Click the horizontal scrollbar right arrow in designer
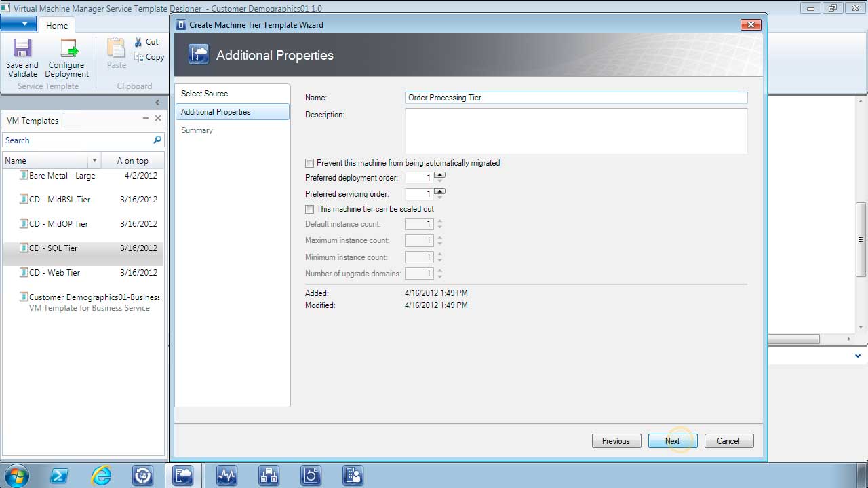The height and width of the screenshot is (488, 868). (x=849, y=339)
